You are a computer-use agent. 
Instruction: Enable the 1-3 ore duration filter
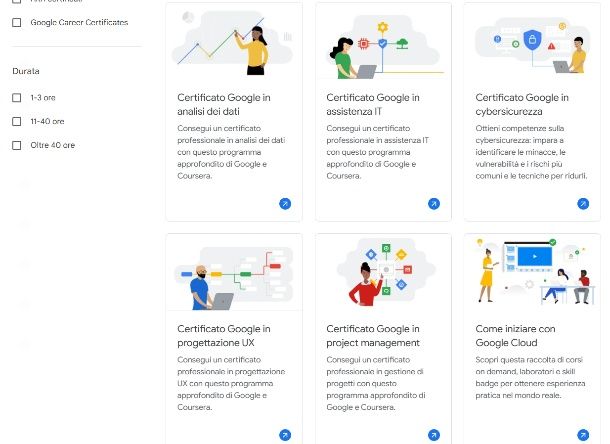point(17,98)
